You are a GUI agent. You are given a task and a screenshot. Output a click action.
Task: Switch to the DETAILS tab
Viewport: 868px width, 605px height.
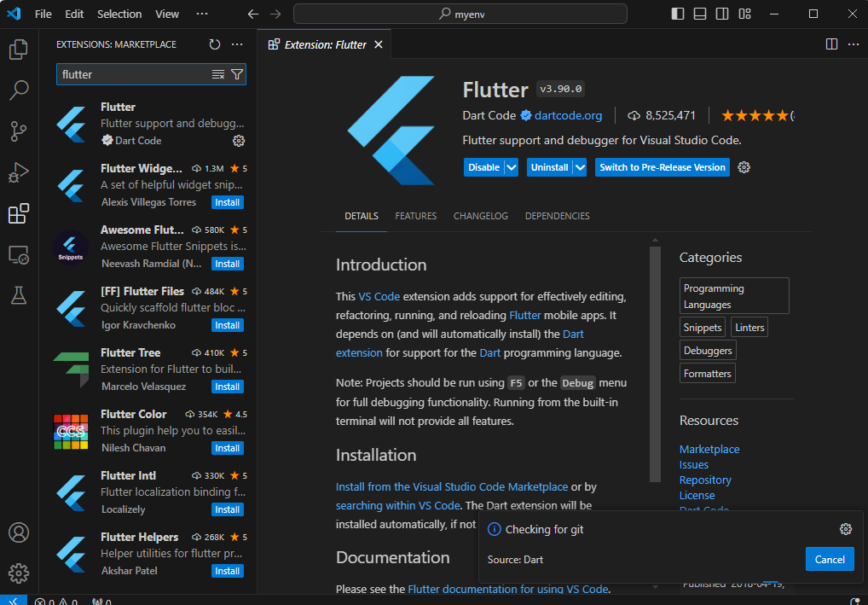pos(362,216)
